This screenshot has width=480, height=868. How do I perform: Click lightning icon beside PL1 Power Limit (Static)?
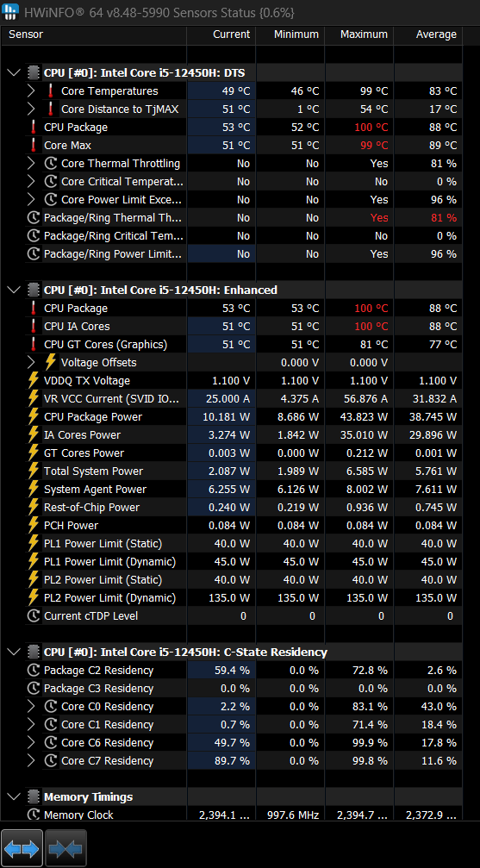[34, 544]
